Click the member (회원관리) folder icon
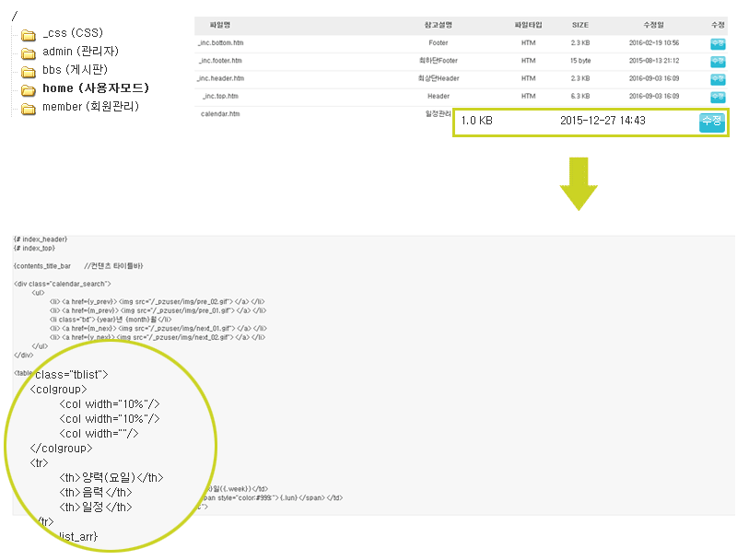 click(x=28, y=108)
